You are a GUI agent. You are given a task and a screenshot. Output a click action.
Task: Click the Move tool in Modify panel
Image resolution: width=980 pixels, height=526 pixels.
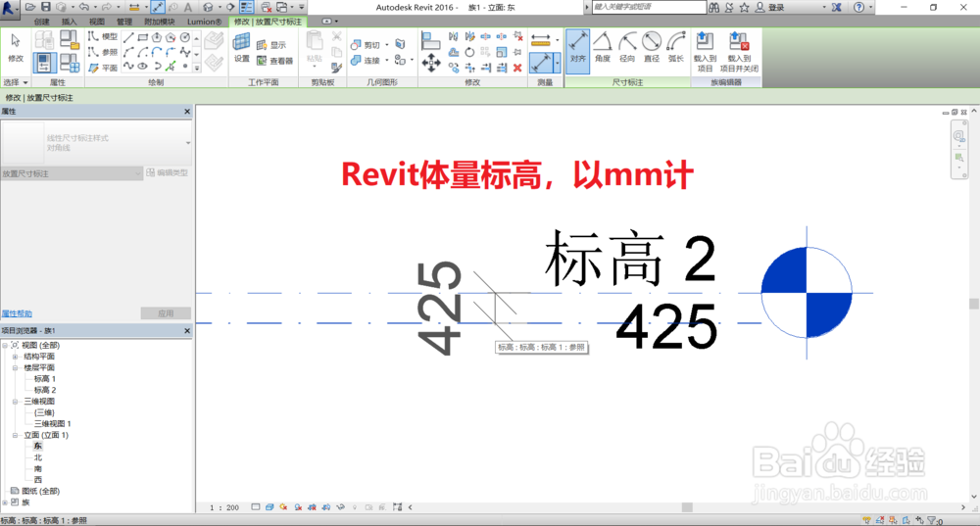[x=431, y=63]
